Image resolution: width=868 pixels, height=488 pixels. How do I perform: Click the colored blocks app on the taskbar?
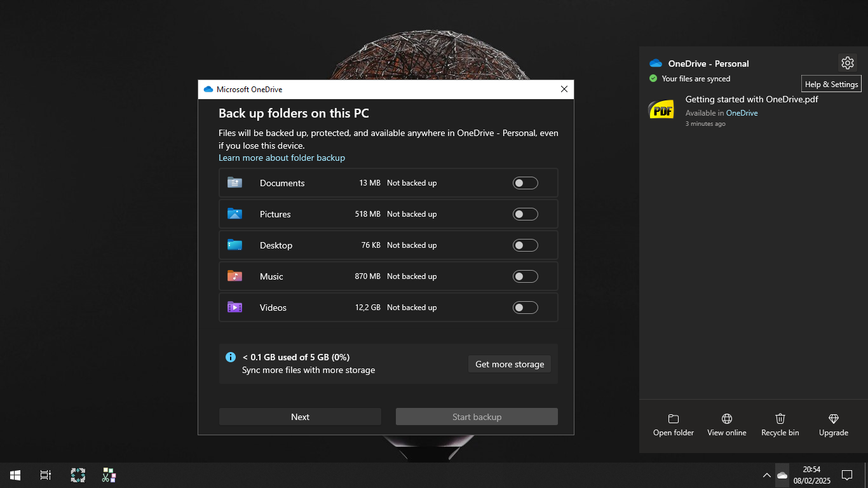click(x=109, y=475)
